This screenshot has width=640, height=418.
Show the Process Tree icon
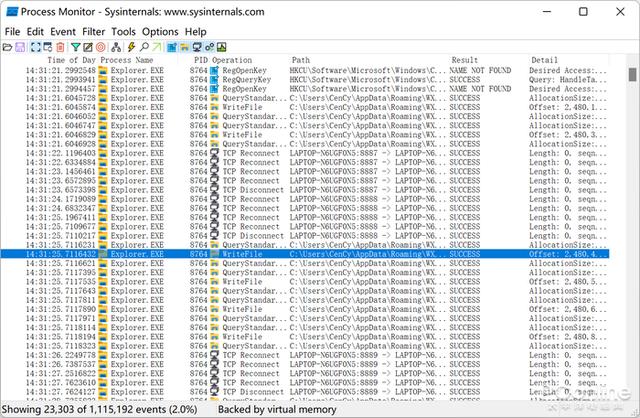pyautogui.click(x=116, y=47)
